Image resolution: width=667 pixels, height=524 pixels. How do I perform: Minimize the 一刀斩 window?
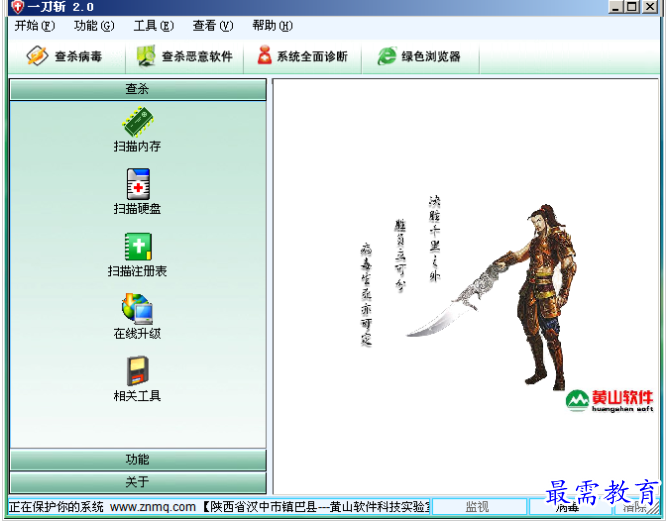[x=616, y=7]
